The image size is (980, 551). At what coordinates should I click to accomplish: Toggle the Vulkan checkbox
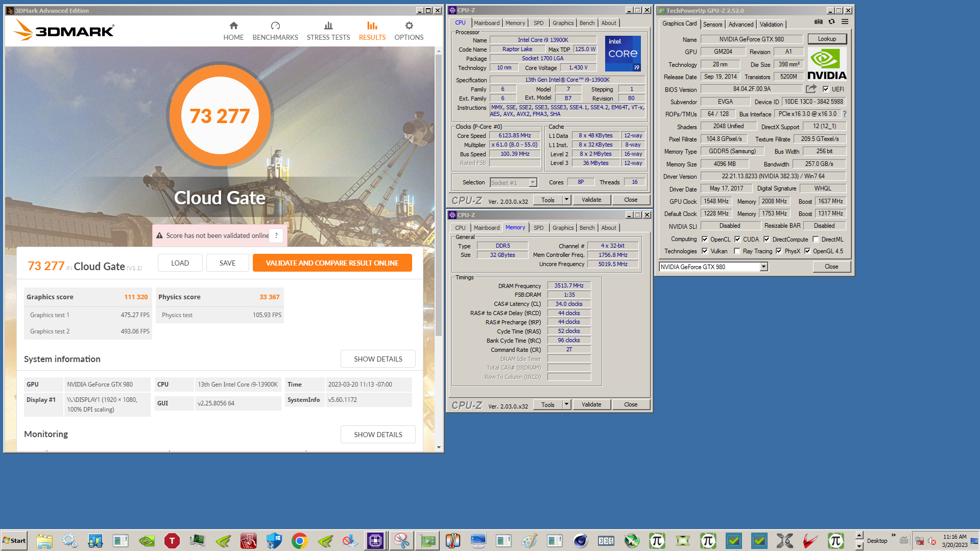705,251
